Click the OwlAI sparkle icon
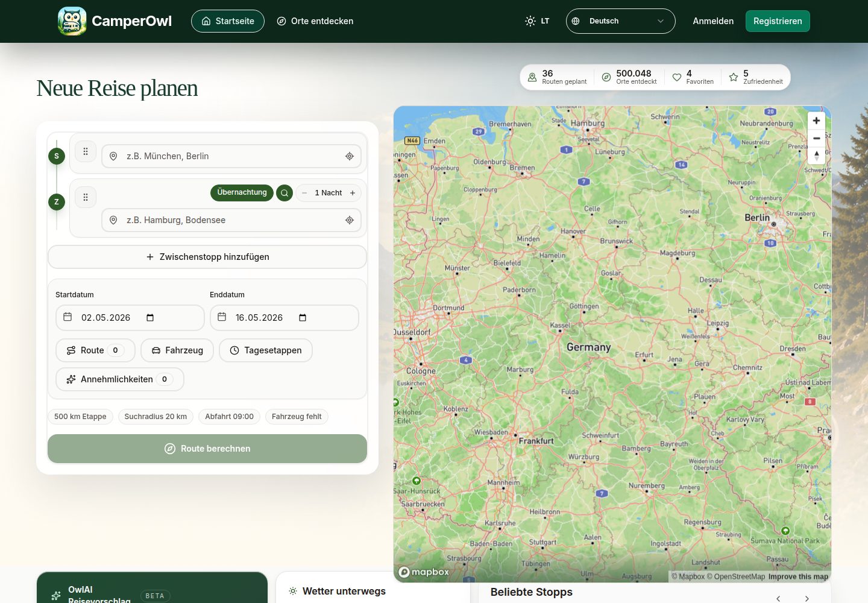 click(56, 596)
